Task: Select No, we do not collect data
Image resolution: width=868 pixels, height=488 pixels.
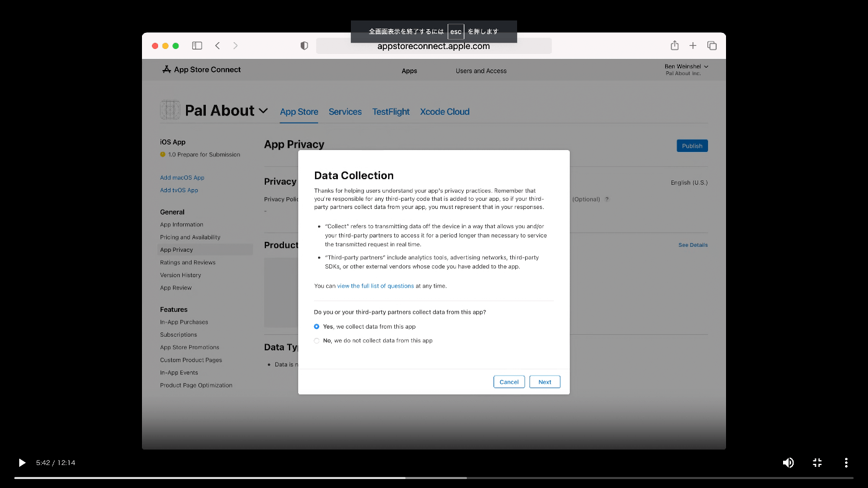Action: point(317,340)
